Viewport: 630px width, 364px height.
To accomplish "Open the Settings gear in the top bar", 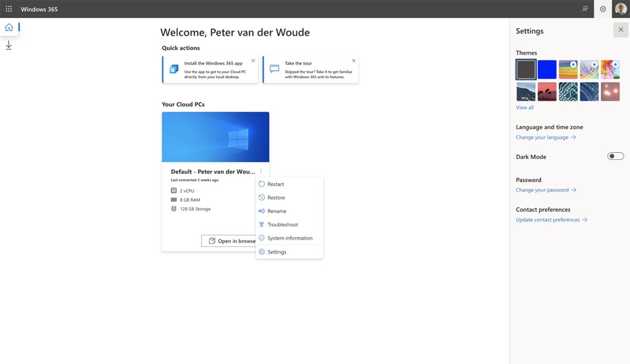I will pyautogui.click(x=603, y=9).
